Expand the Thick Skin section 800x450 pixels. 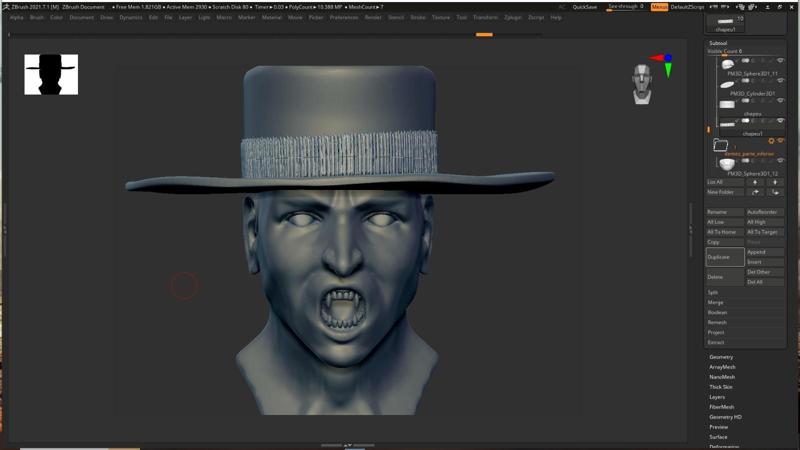(x=720, y=387)
